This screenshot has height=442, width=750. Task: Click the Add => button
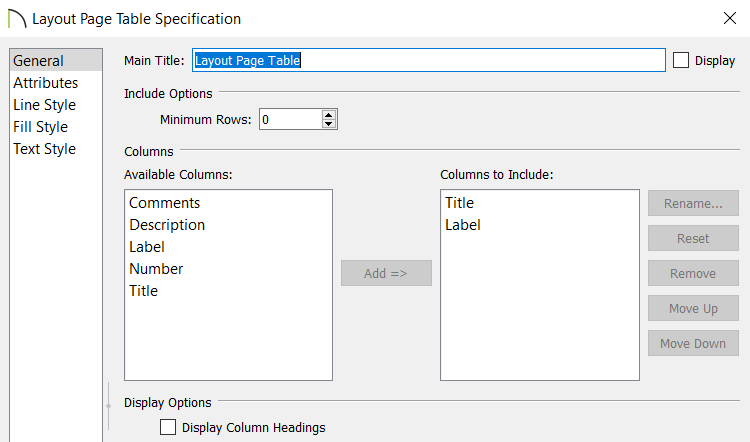click(386, 273)
